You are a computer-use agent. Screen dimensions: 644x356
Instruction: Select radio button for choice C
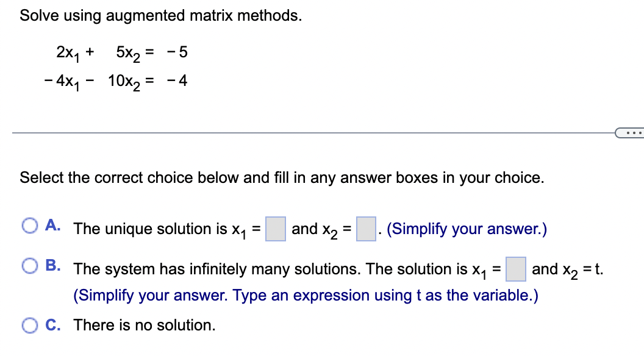29,326
